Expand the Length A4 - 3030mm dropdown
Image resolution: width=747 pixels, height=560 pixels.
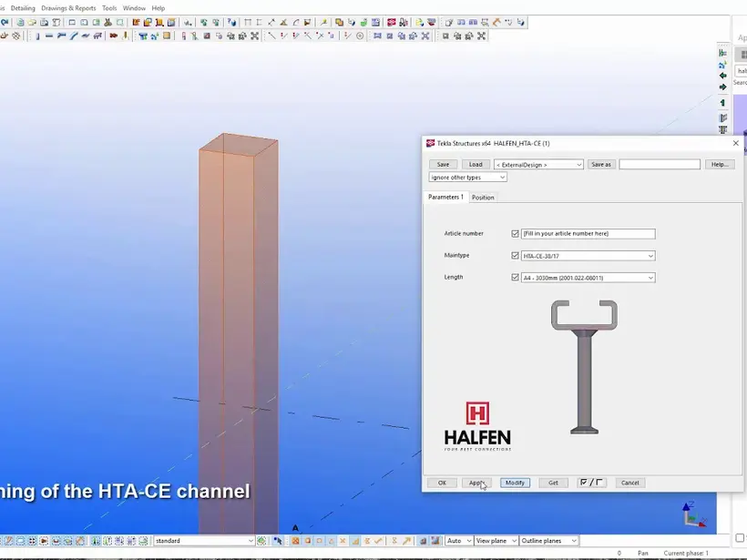(588, 278)
